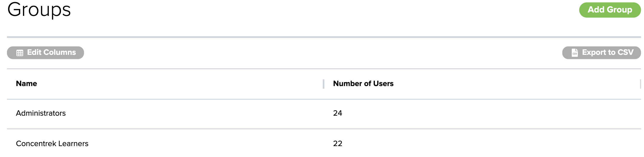
Task: Click the line separating Administrators and Concentrek Learners
Action: point(324,129)
